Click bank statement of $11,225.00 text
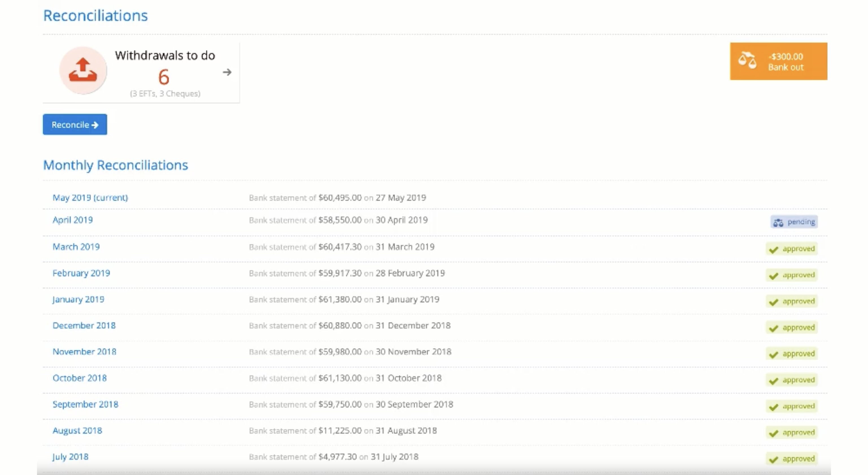The image size is (868, 475). pyautogui.click(x=343, y=431)
